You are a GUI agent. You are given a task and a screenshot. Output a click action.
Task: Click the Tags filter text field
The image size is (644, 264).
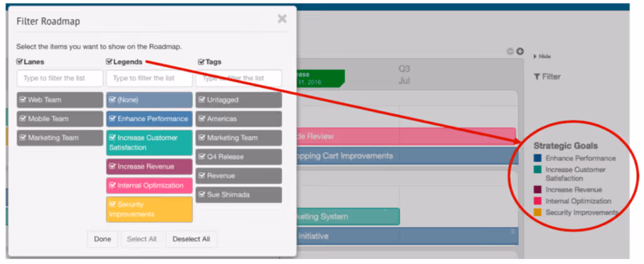239,78
